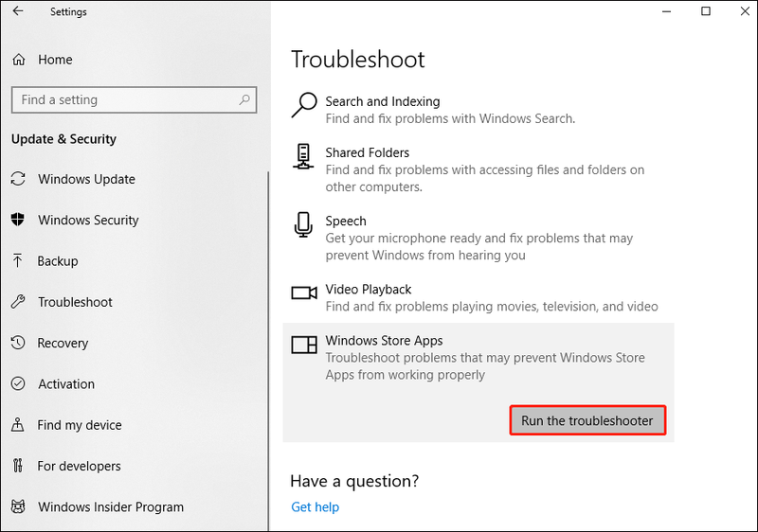Image resolution: width=758 pixels, height=532 pixels.
Task: Click the Windows Security shield icon
Action: [18, 220]
